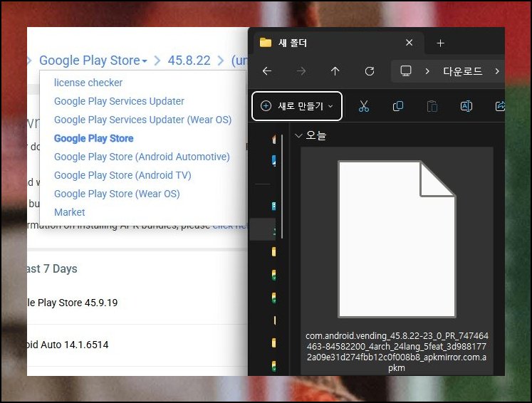Choose Google Play Store (Wear OS)
Image resolution: width=532 pixels, height=403 pixels.
click(117, 194)
